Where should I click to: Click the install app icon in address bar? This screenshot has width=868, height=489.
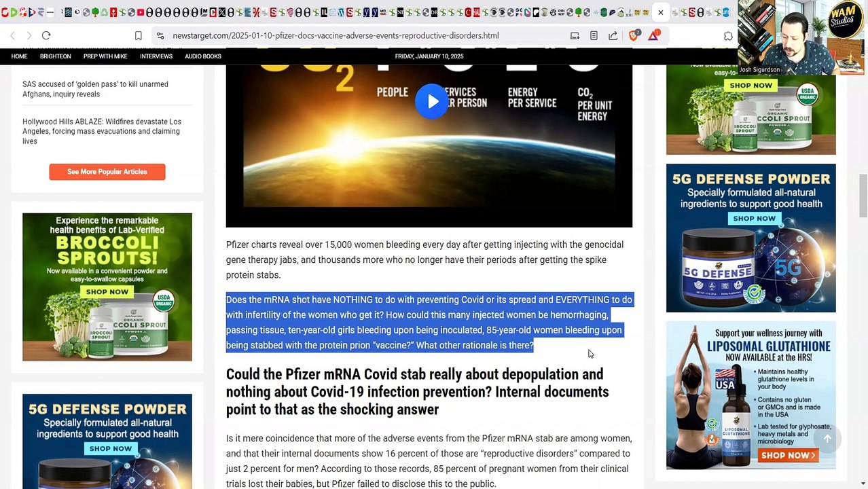[x=575, y=35]
